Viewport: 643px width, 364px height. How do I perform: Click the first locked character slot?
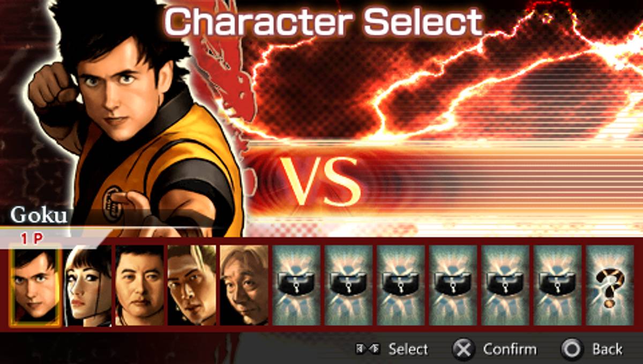point(296,285)
